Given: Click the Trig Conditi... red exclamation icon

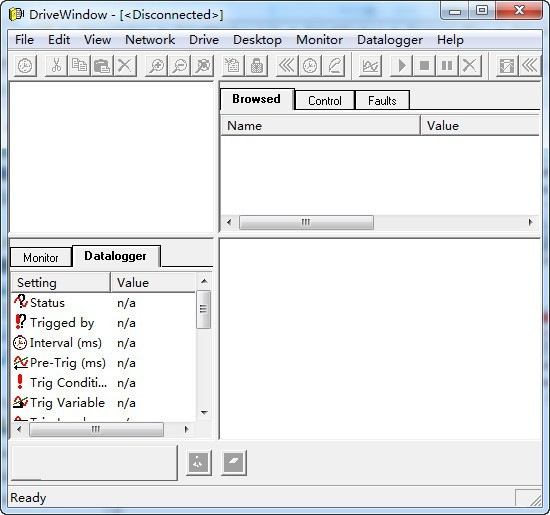Looking at the screenshot, I should click(20, 382).
